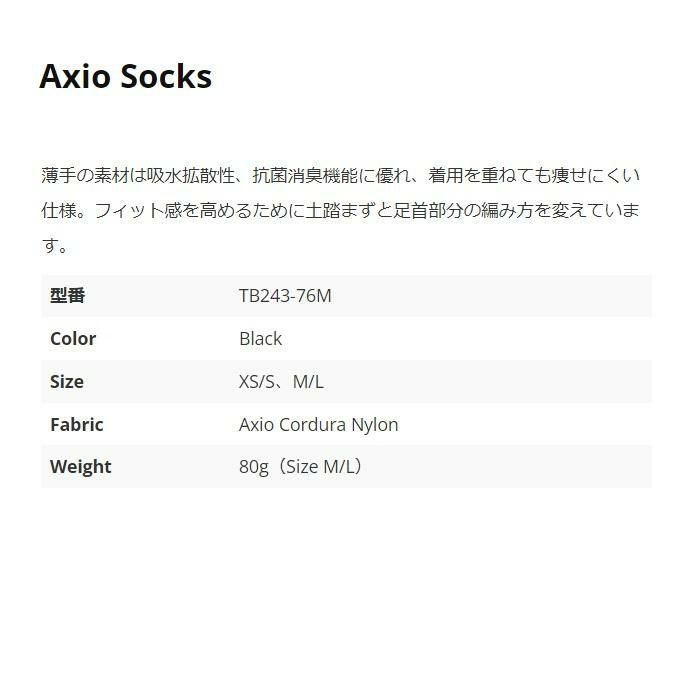Select the Black color value

pyautogui.click(x=260, y=339)
